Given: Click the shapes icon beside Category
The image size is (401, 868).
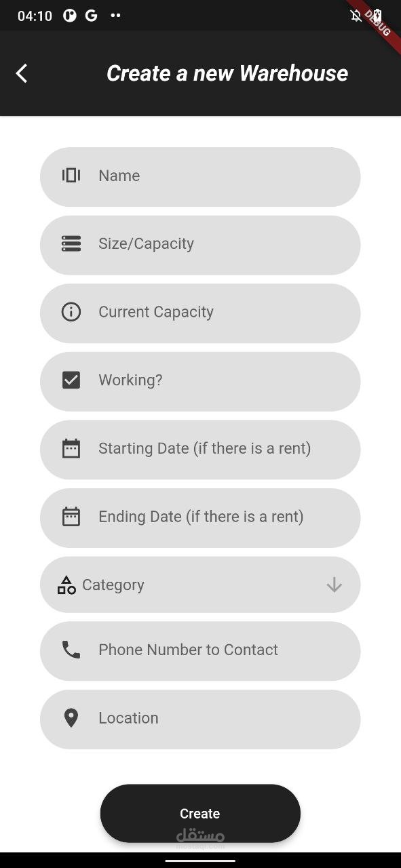Looking at the screenshot, I should [66, 585].
